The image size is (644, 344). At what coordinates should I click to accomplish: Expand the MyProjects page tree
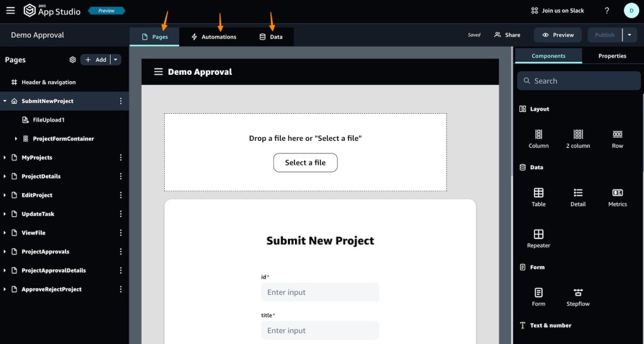coord(5,158)
